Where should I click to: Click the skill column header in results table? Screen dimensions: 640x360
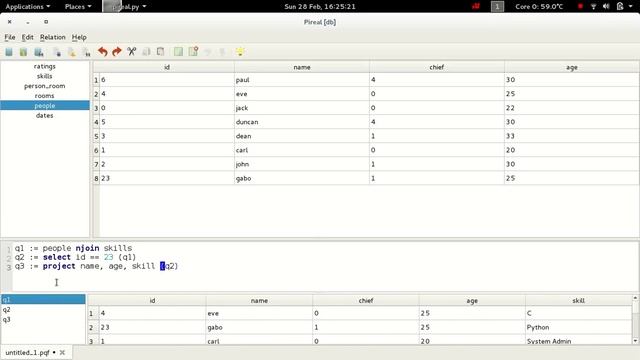[578, 300]
